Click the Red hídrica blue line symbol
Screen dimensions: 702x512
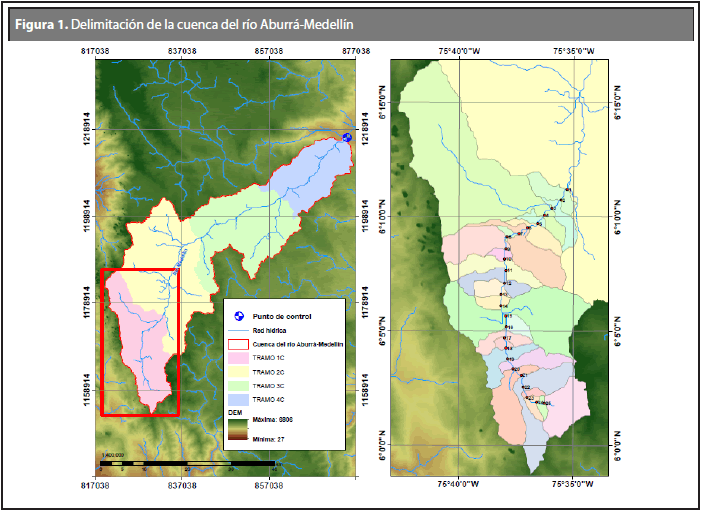pos(239,330)
